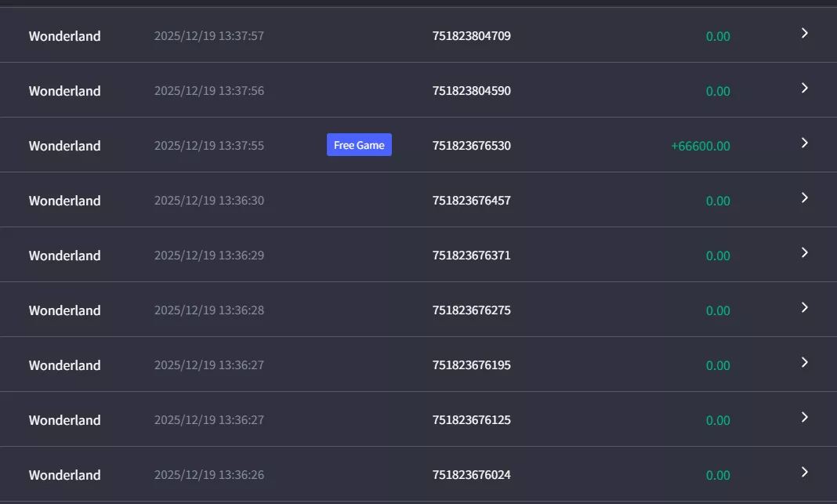Expand chevron on the +66600.00 row
This screenshot has width=837, height=504.
point(804,143)
